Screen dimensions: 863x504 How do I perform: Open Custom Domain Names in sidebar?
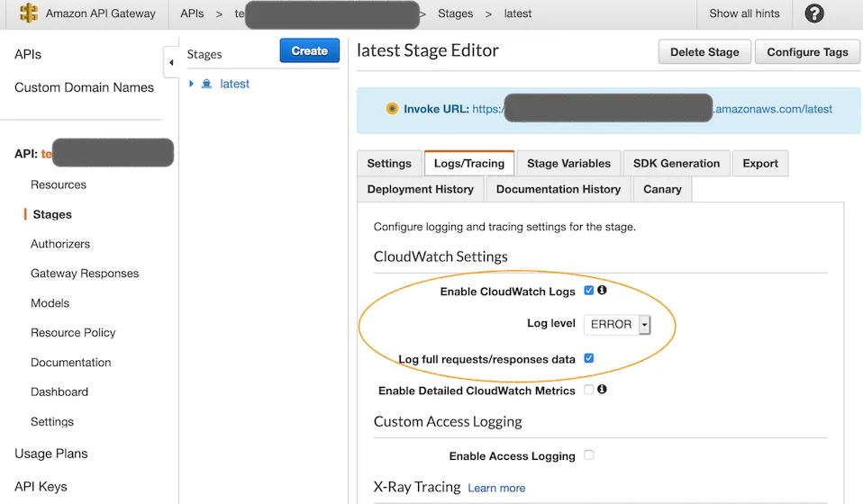[x=84, y=87]
